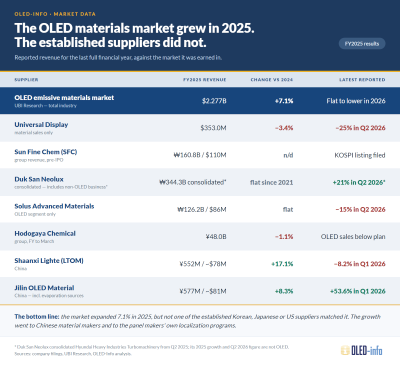Click the SUPPLIER column header
400x370 pixels.
[x=26, y=80]
